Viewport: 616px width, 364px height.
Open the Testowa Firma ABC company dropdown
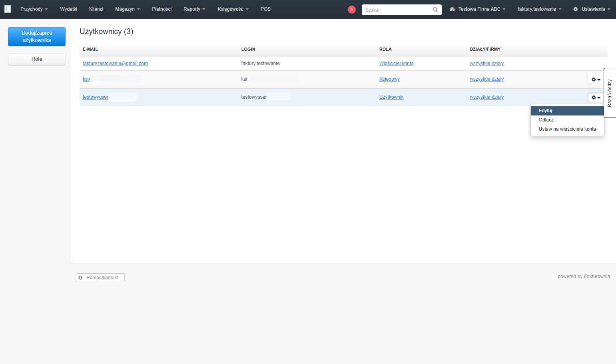pos(482,9)
